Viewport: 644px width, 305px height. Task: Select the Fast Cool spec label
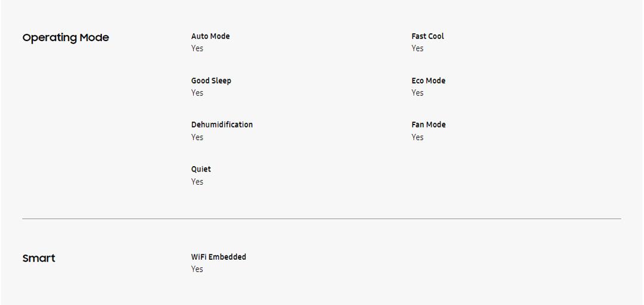(428, 36)
